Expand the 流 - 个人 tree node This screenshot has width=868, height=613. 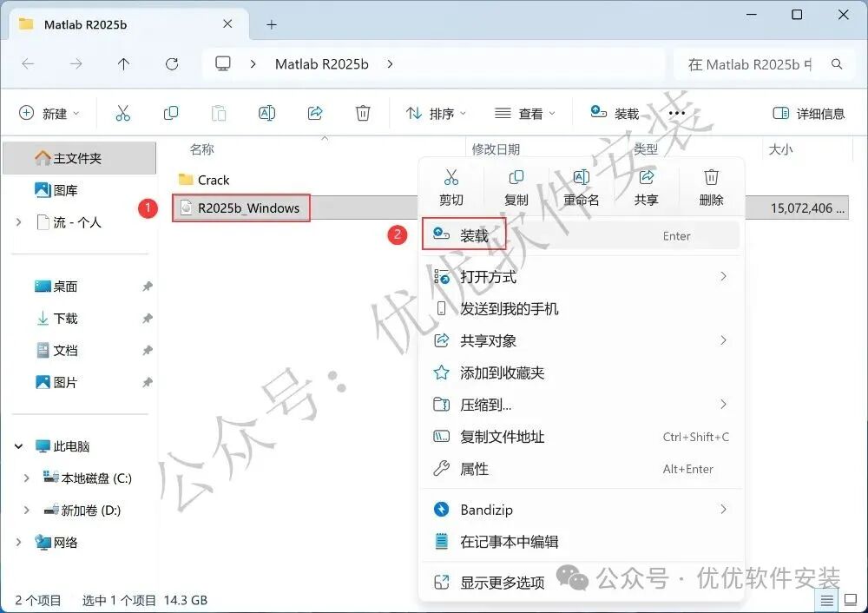19,222
